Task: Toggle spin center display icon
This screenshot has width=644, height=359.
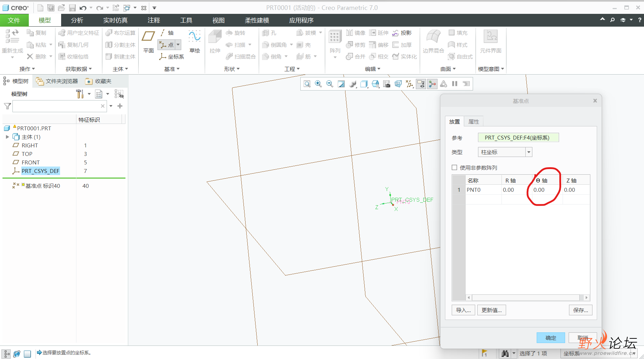Action: point(432,84)
